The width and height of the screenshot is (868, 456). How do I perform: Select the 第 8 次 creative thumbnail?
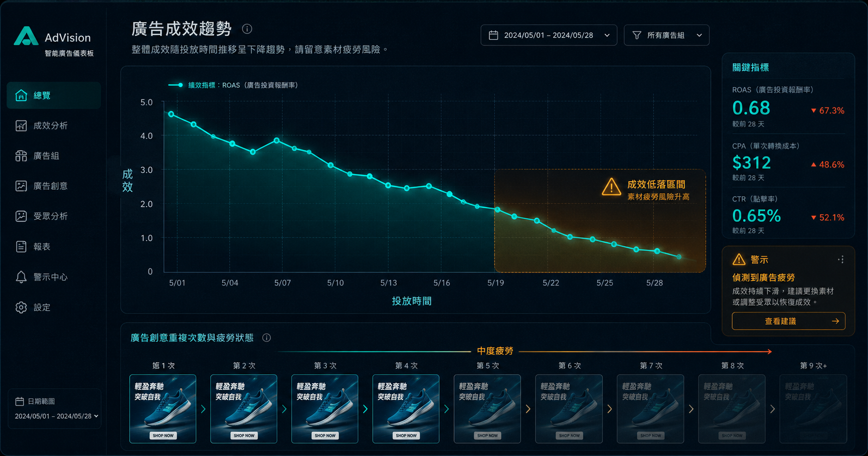tap(732, 409)
